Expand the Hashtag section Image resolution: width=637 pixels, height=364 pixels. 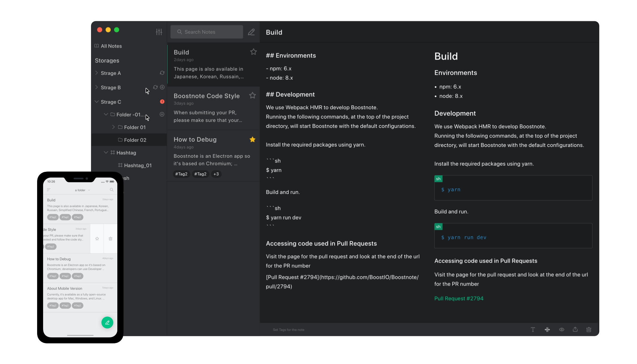[x=106, y=152]
